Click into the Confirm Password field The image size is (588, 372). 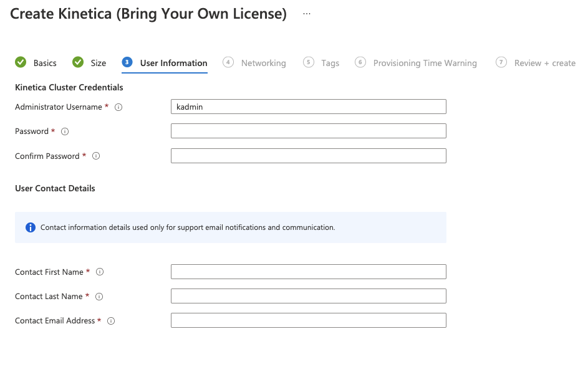309,156
